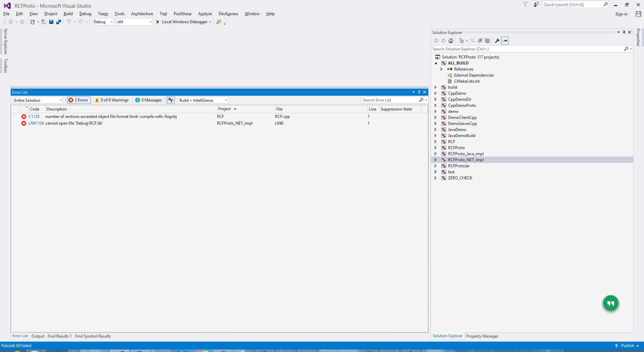644x352 pixels.
Task: Click Sign in
Action: [x=621, y=14]
